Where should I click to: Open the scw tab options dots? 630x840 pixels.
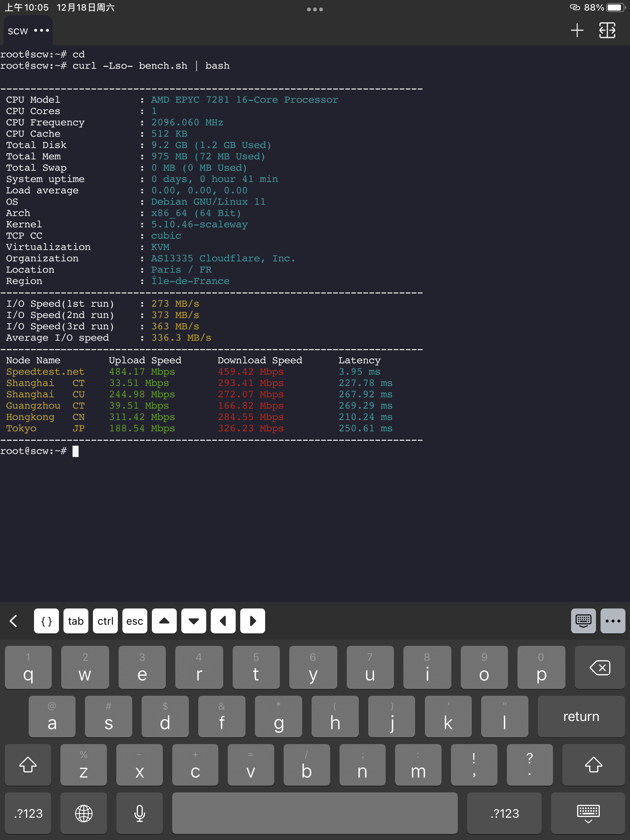click(42, 30)
